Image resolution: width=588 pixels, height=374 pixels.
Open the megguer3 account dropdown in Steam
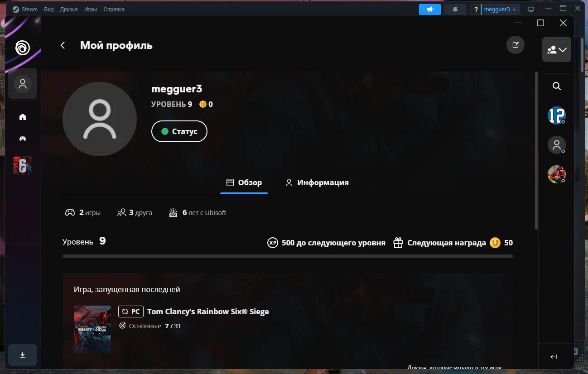pos(500,10)
